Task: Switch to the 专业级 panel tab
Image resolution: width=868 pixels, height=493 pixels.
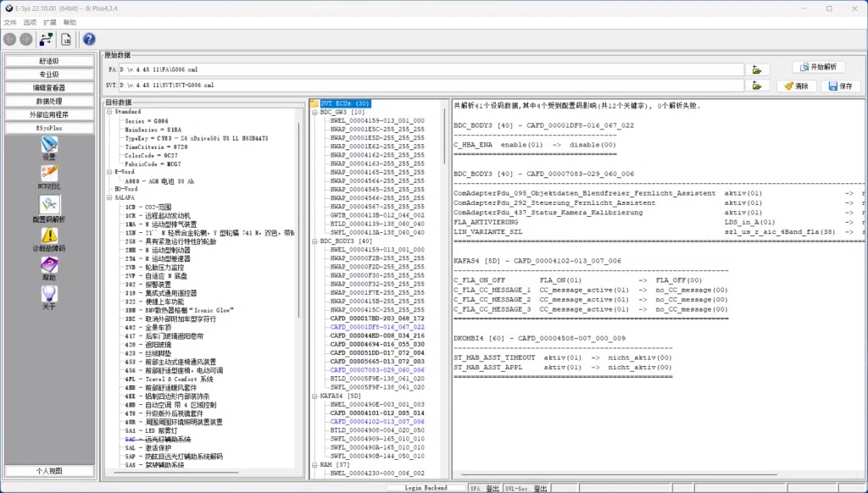Action: point(49,75)
